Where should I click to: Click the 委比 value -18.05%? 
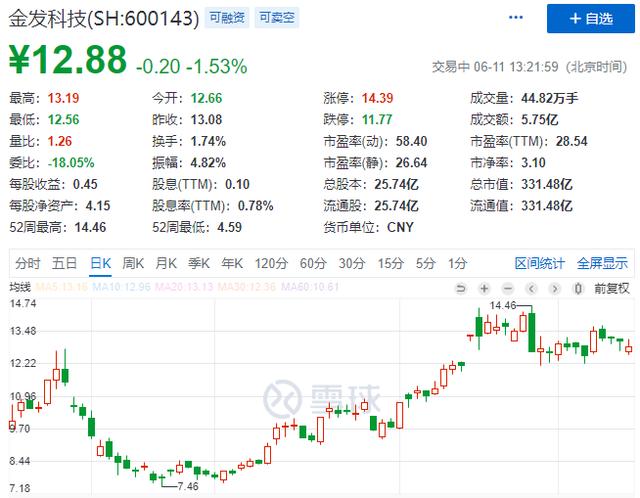click(71, 163)
